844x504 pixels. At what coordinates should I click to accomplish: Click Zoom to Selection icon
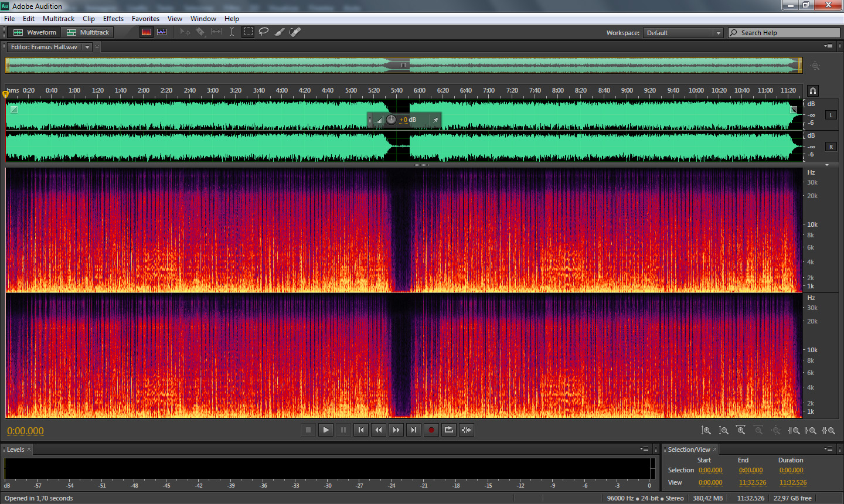click(x=828, y=431)
